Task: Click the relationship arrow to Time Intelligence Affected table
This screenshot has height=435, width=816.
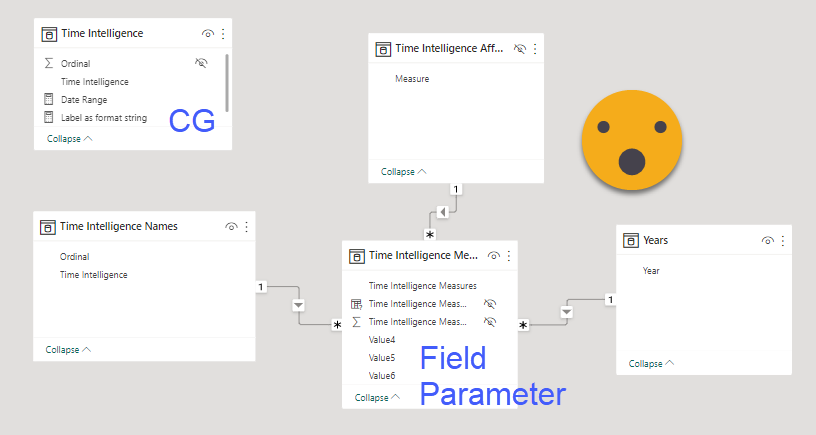Action: click(x=443, y=211)
